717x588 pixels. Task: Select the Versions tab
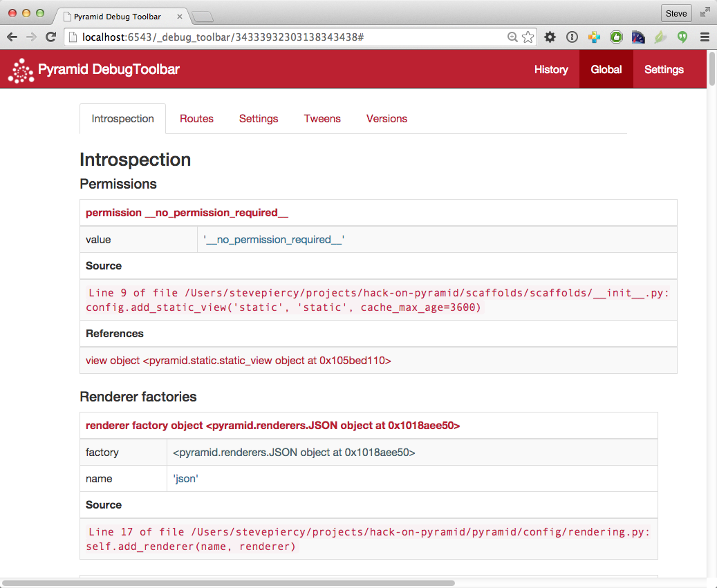[387, 119]
